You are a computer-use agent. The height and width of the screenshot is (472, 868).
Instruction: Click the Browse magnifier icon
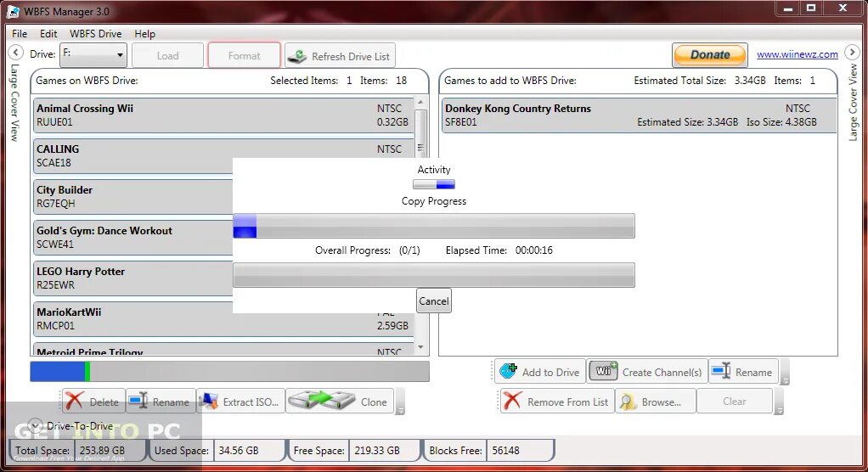(x=628, y=402)
